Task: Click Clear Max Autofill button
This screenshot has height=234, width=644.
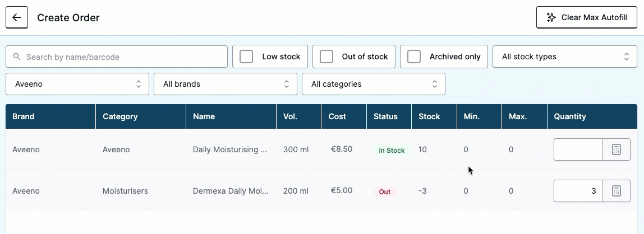Action: pos(587,17)
